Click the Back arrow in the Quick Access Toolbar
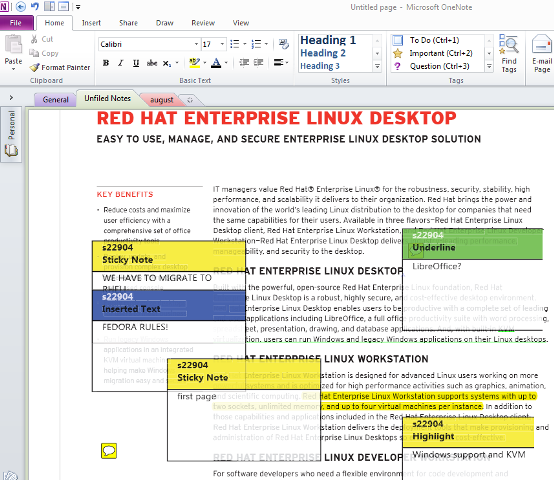Image resolution: width=554 pixels, height=480 pixels. click(21, 6)
